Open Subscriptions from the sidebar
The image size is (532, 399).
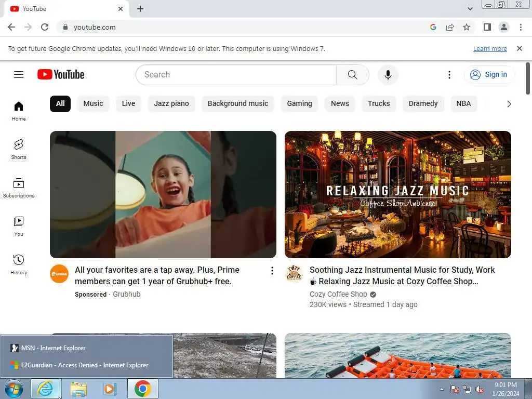[19, 188]
